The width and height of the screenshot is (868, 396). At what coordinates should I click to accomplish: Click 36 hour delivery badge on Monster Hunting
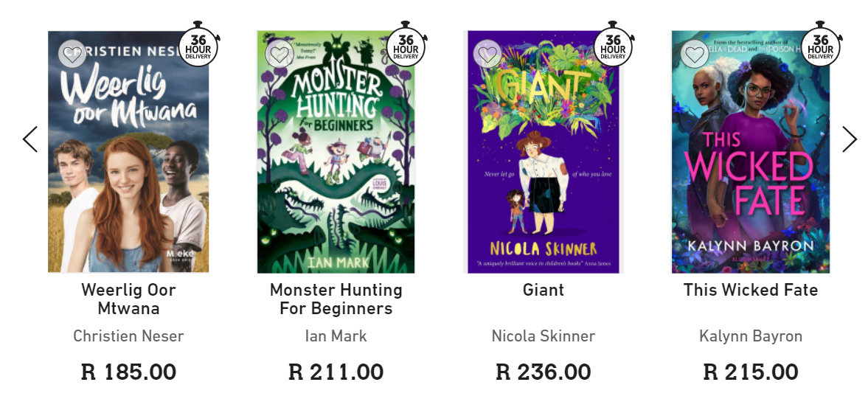coord(406,46)
